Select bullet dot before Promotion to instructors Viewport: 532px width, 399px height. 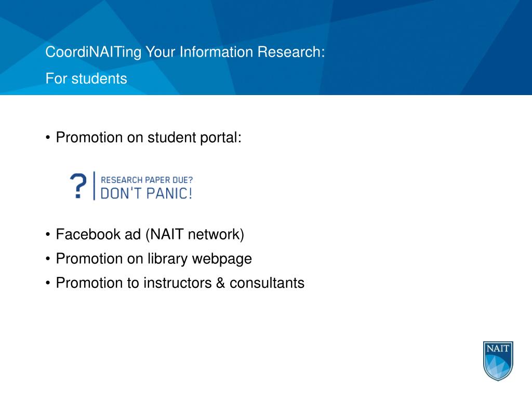tap(48, 283)
